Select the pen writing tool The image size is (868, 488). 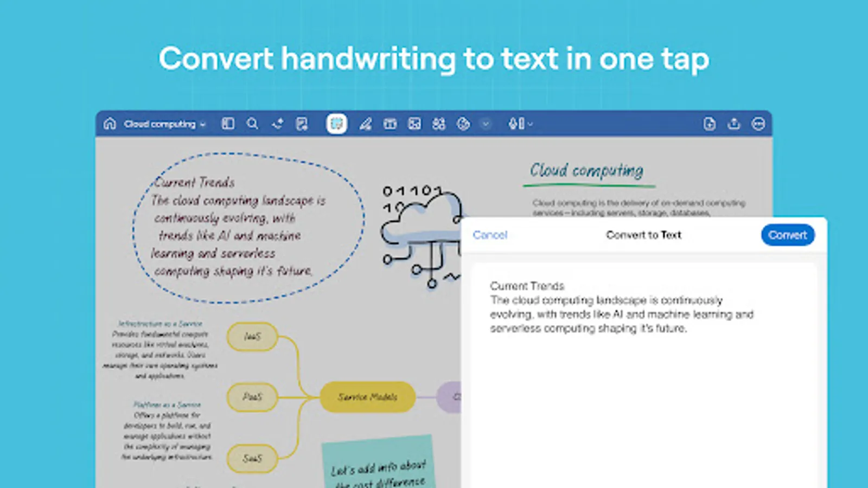point(366,124)
